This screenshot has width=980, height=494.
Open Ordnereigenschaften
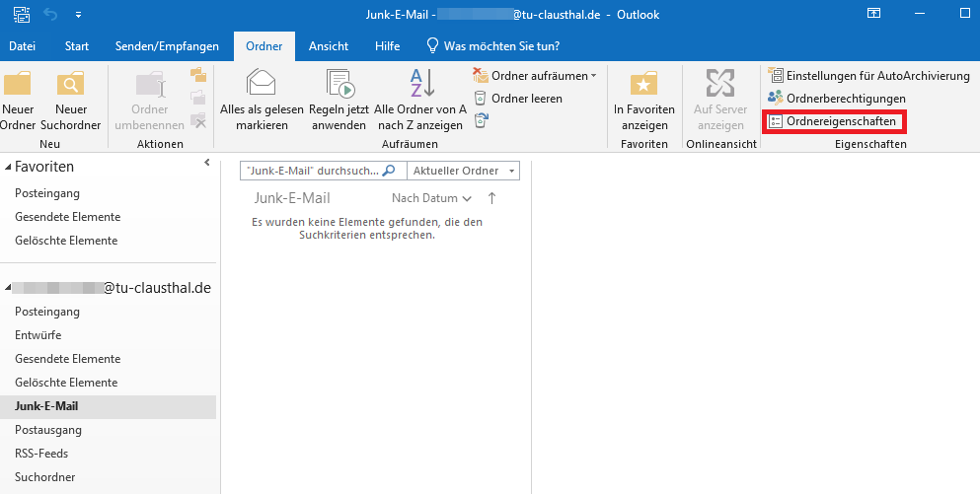[834, 121]
